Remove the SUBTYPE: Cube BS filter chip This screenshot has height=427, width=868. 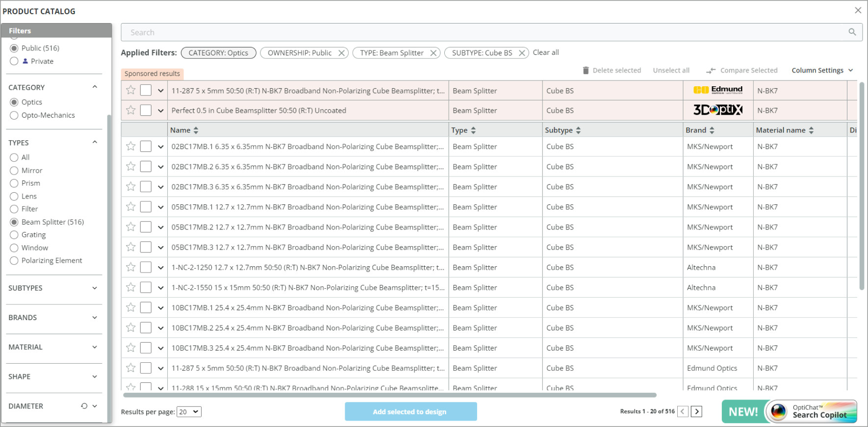click(x=522, y=53)
